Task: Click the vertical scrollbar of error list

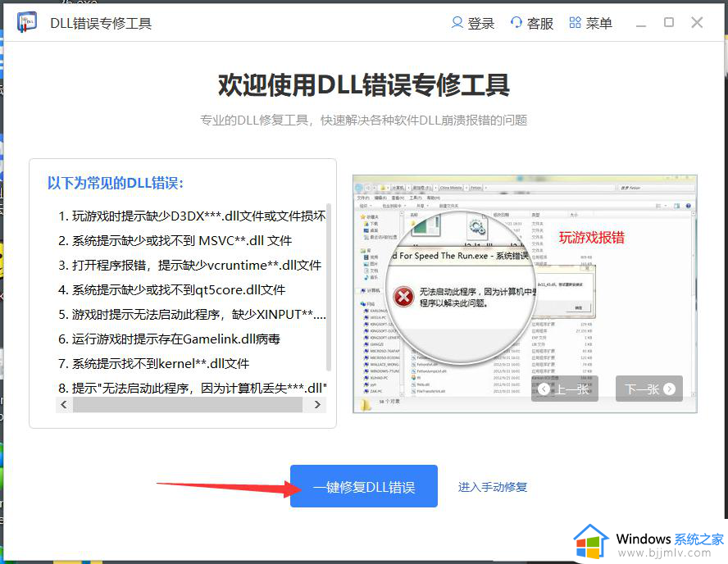Action: tap(329, 287)
